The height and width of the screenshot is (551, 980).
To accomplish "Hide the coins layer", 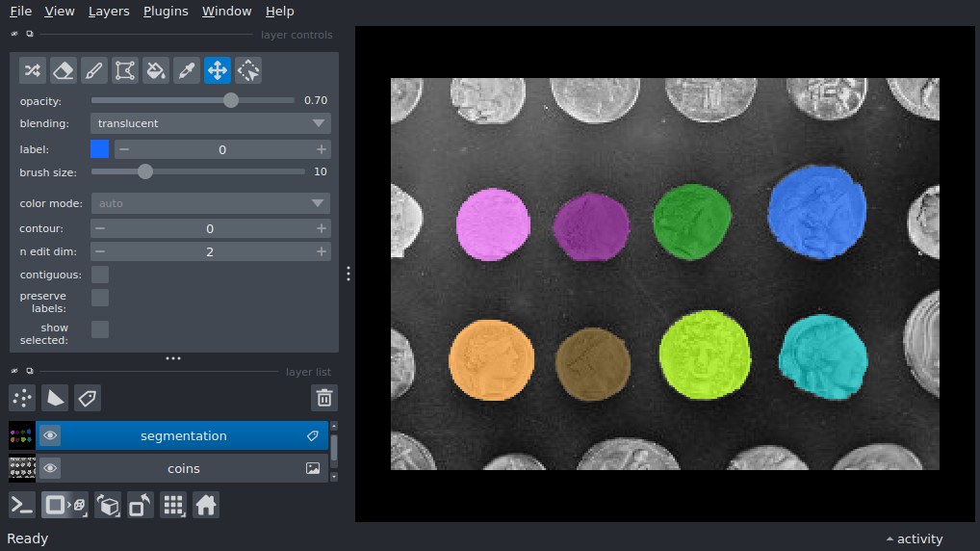I will point(50,468).
